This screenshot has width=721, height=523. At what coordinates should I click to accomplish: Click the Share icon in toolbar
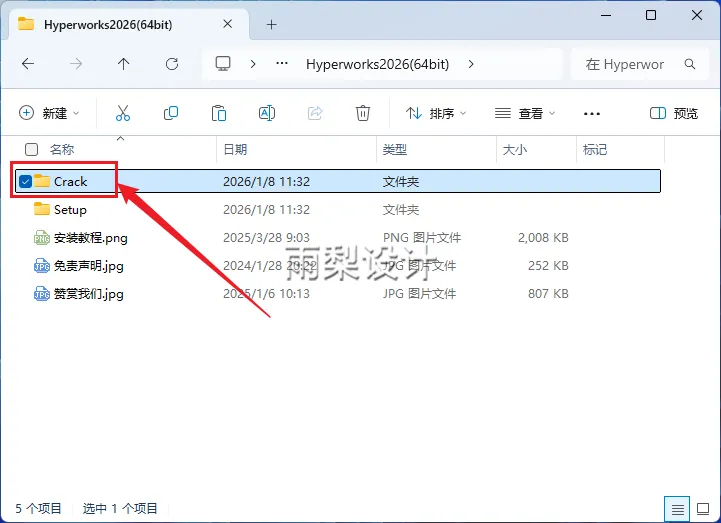(x=315, y=113)
